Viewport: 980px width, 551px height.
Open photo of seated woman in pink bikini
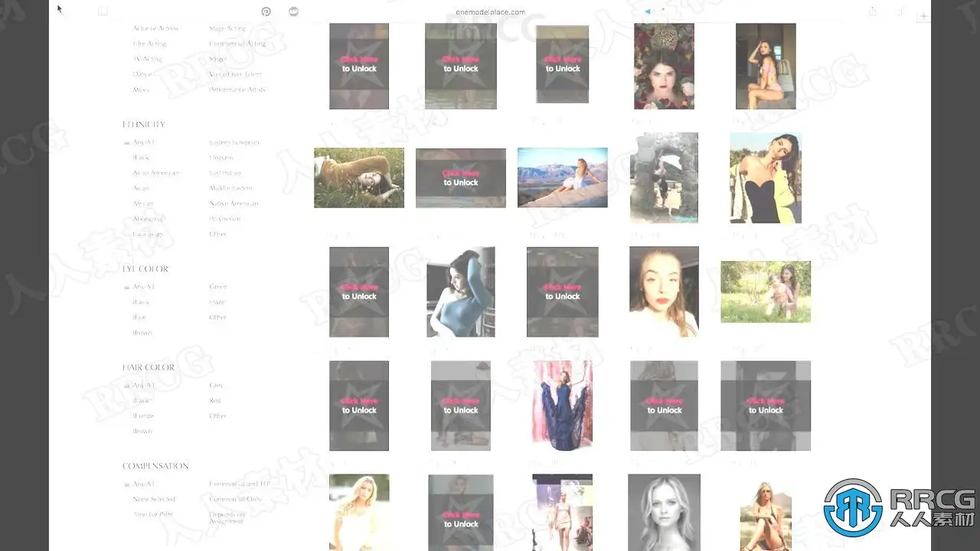point(766,66)
